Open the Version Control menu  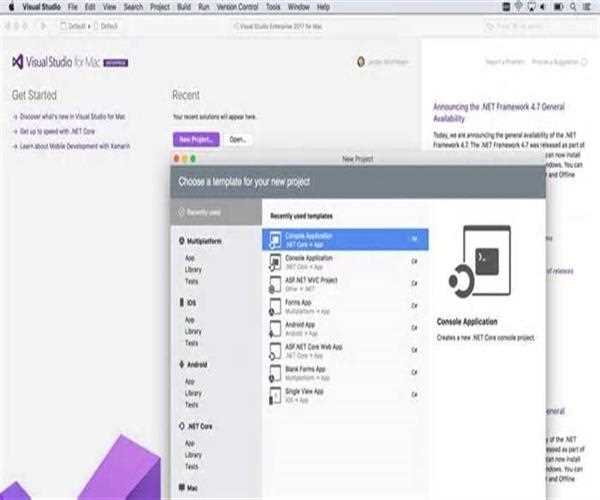(237, 7)
